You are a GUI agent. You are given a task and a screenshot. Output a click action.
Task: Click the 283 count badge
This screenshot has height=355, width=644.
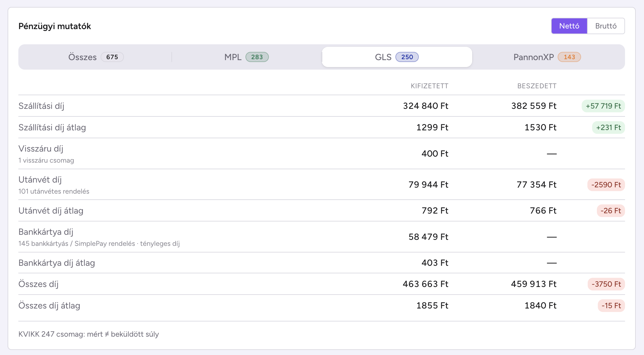click(257, 57)
